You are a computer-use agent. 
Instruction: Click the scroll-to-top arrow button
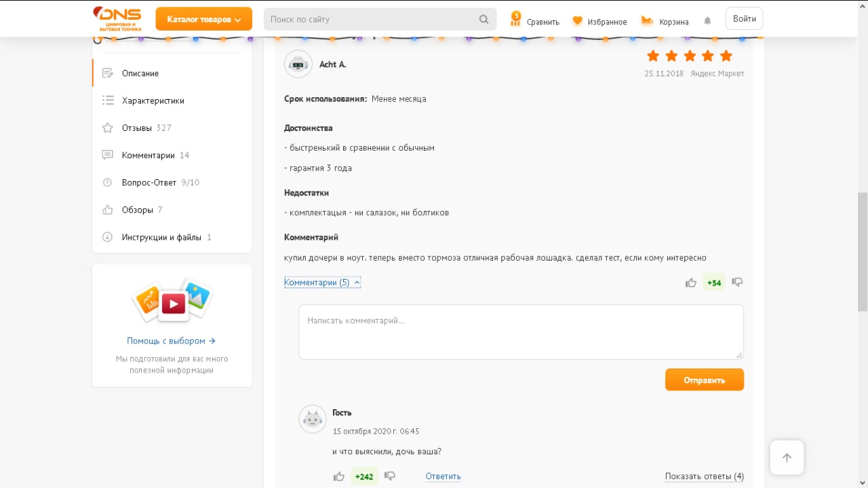click(787, 457)
